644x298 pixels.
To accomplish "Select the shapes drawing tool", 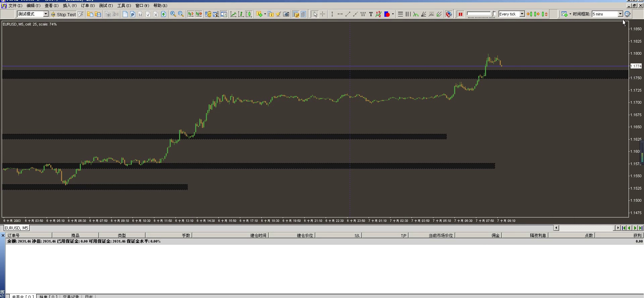I will coord(387,14).
